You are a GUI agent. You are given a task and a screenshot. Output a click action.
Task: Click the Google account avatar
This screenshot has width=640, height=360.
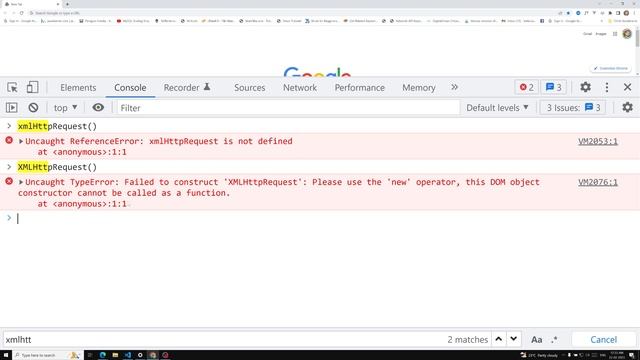coord(627,34)
